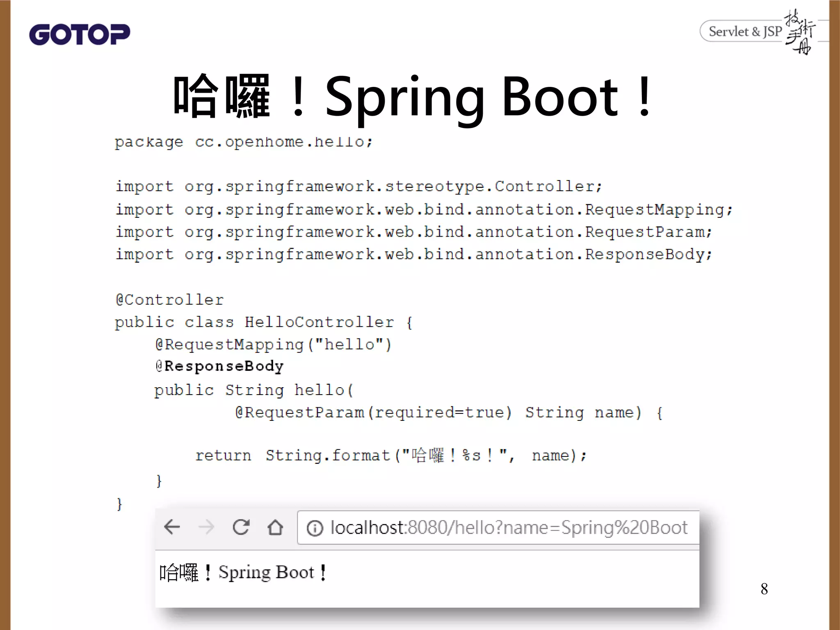Click the return String.format line
Image resolution: width=840 pixels, height=630 pixels.
391,456
